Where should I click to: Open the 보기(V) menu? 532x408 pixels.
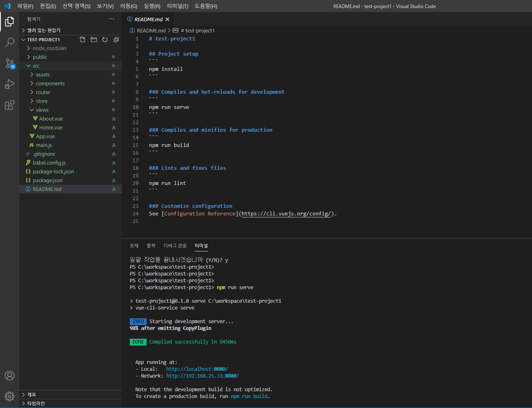105,6
